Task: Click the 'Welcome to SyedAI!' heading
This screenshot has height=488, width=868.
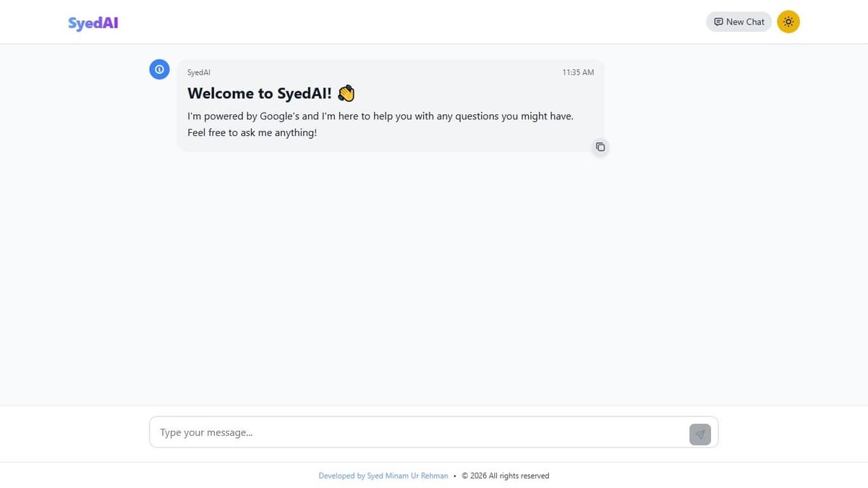Action: 260,93
